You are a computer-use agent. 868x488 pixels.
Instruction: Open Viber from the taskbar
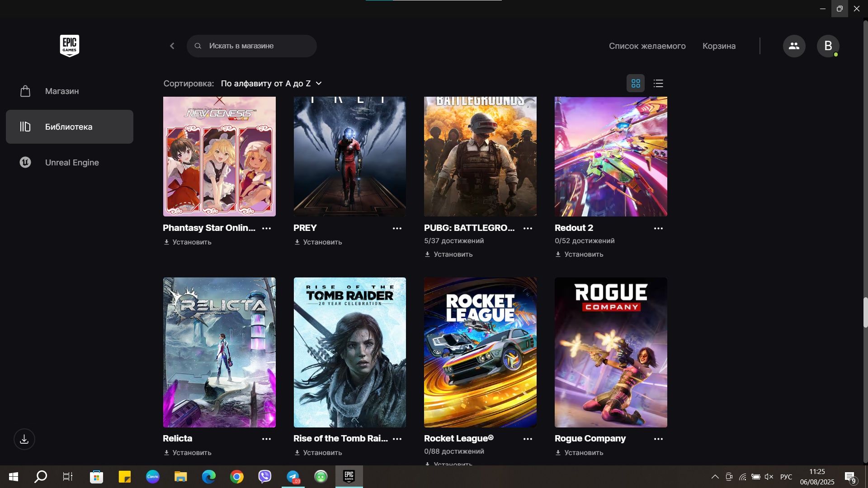coord(265,477)
